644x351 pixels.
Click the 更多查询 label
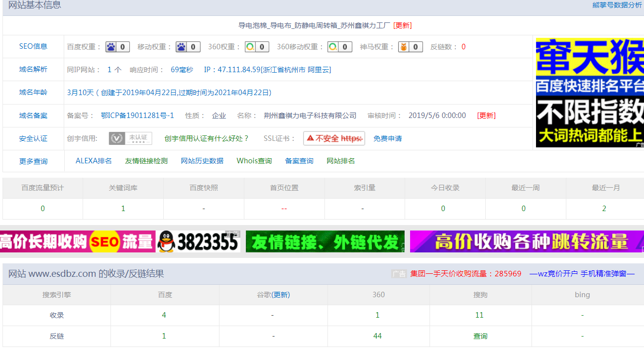[33, 161]
